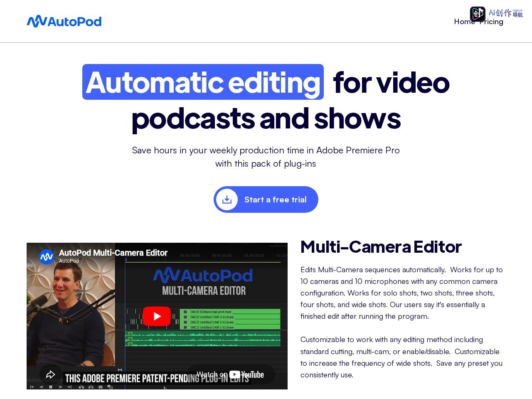Open the AutoPod Multi-Camera Editor video title
This screenshot has width=532, height=399.
click(113, 253)
